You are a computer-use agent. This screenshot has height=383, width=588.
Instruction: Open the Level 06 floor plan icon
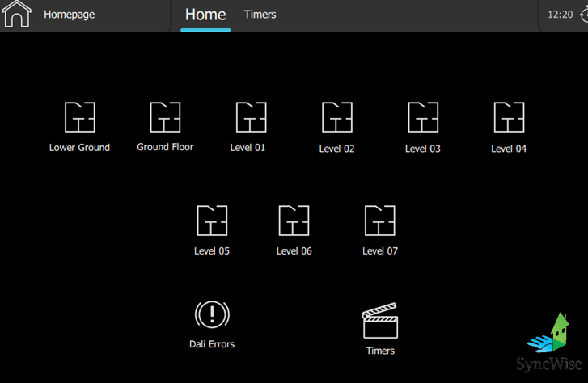point(294,221)
